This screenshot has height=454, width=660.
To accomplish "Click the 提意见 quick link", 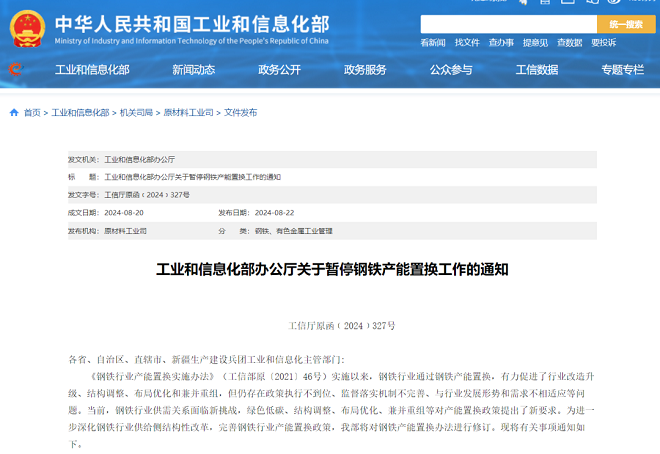I will [535, 43].
